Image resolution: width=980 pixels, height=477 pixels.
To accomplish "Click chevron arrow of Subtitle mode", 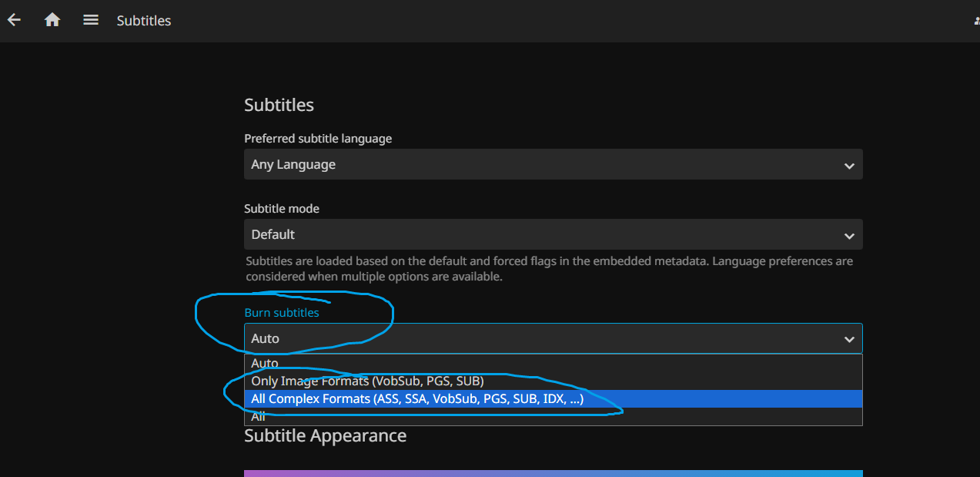I will [848, 236].
